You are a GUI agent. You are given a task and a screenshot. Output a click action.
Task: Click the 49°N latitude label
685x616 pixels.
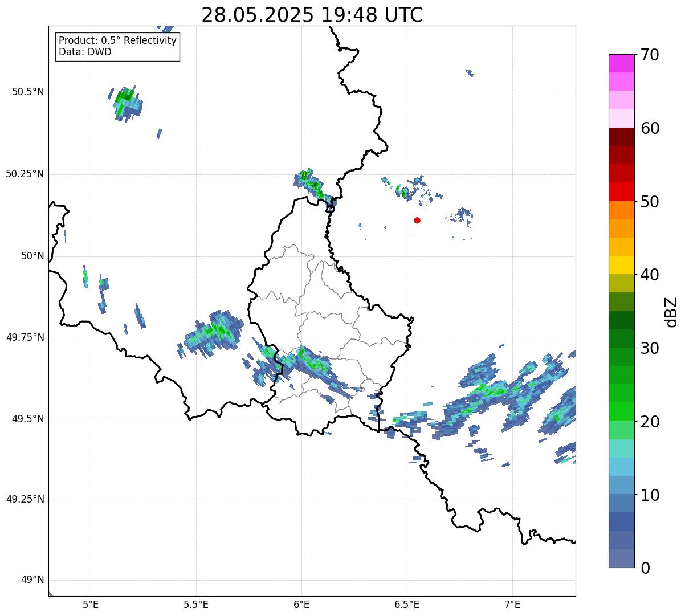[32, 580]
